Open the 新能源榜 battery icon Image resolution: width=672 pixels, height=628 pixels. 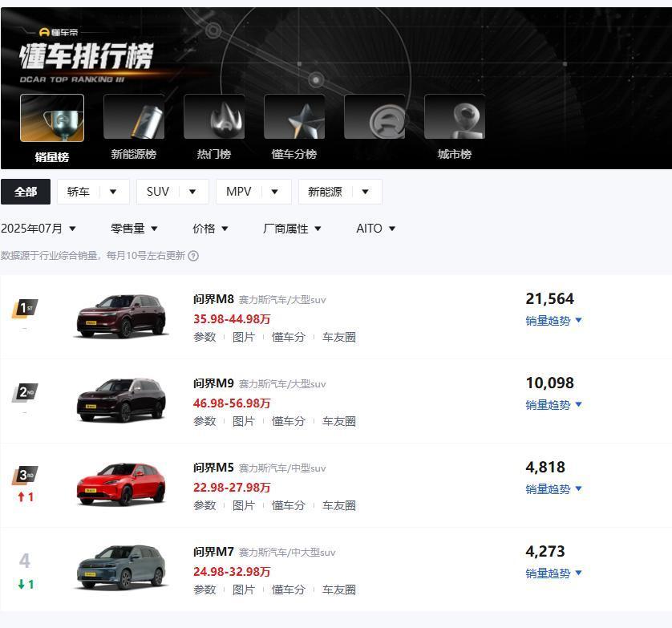coord(134,116)
